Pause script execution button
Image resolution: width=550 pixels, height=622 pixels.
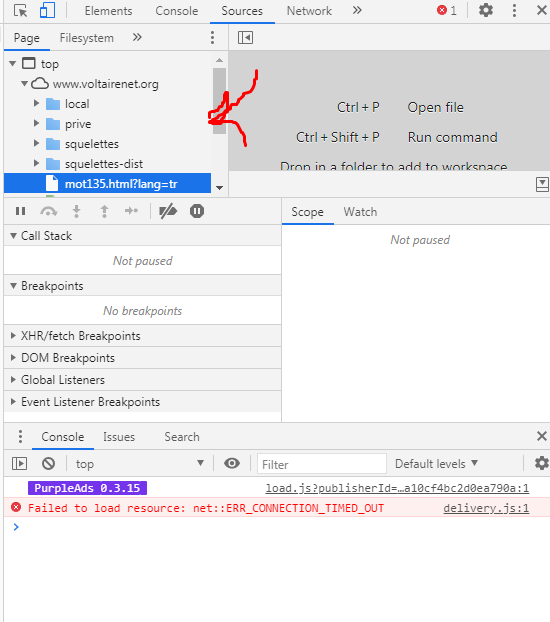tap(21, 211)
